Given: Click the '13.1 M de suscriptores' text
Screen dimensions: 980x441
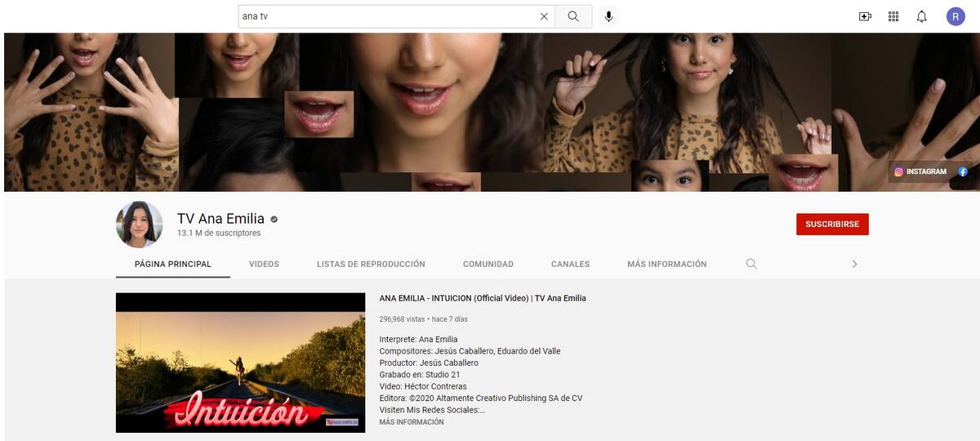Looking at the screenshot, I should tap(219, 234).
